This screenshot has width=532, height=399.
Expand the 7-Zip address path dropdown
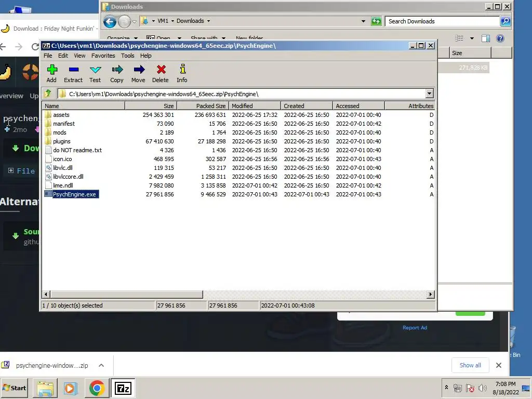pos(429,94)
